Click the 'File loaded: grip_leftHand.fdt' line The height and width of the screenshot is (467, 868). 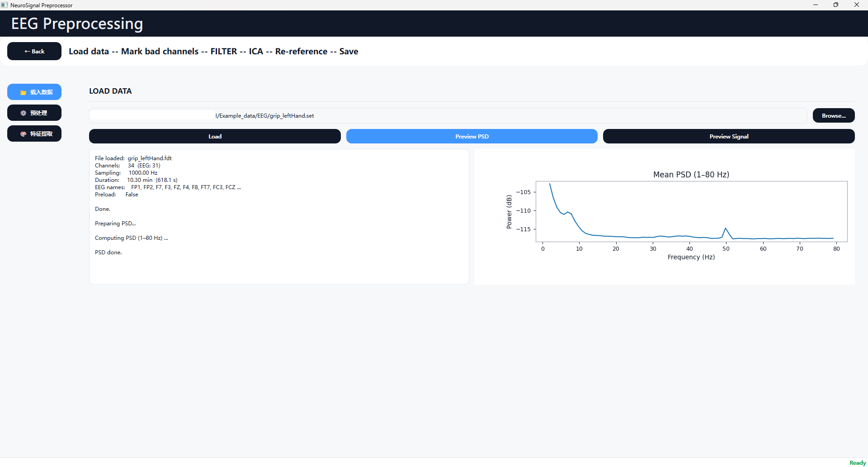[x=133, y=158]
